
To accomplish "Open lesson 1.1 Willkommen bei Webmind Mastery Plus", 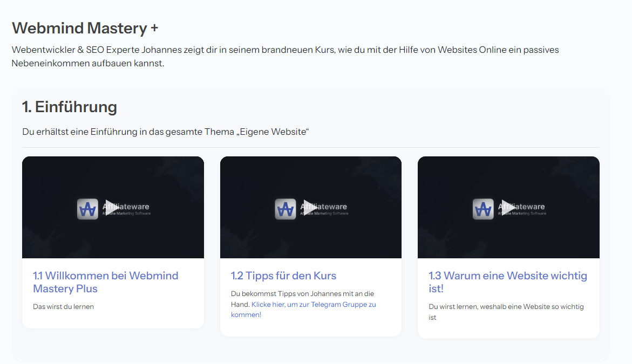I will [x=106, y=282].
